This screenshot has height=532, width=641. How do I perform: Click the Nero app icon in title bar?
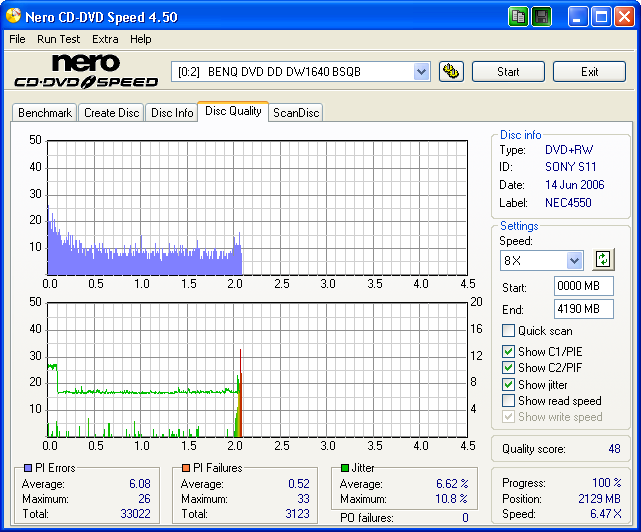(x=14, y=16)
